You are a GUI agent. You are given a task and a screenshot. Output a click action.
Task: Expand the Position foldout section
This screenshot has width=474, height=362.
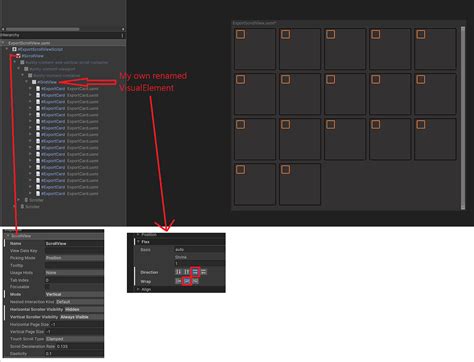[x=138, y=235]
